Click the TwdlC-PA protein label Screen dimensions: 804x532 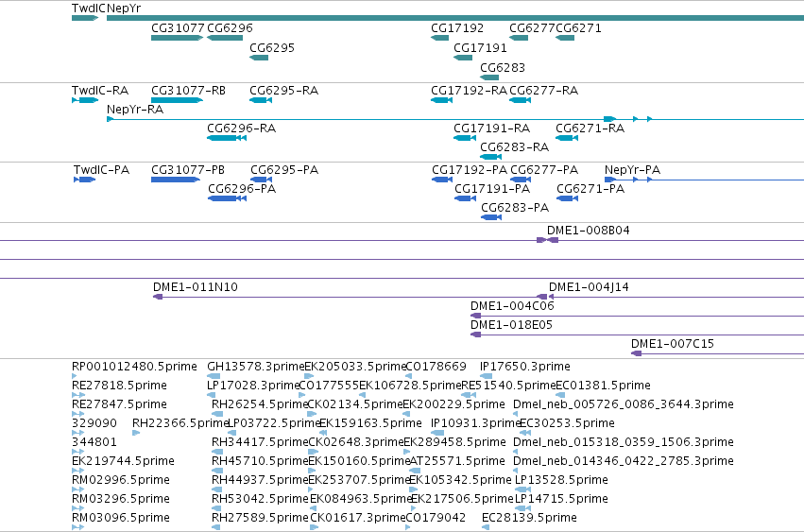coord(101,170)
